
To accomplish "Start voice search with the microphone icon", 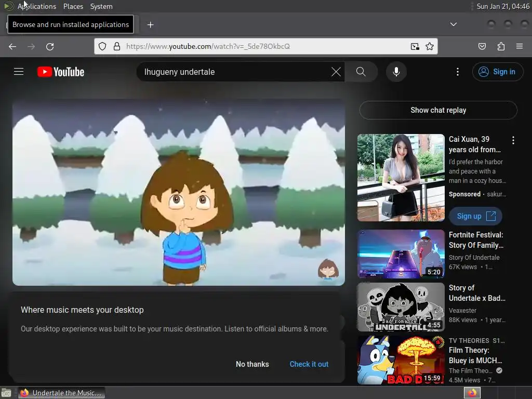I will click(x=396, y=72).
